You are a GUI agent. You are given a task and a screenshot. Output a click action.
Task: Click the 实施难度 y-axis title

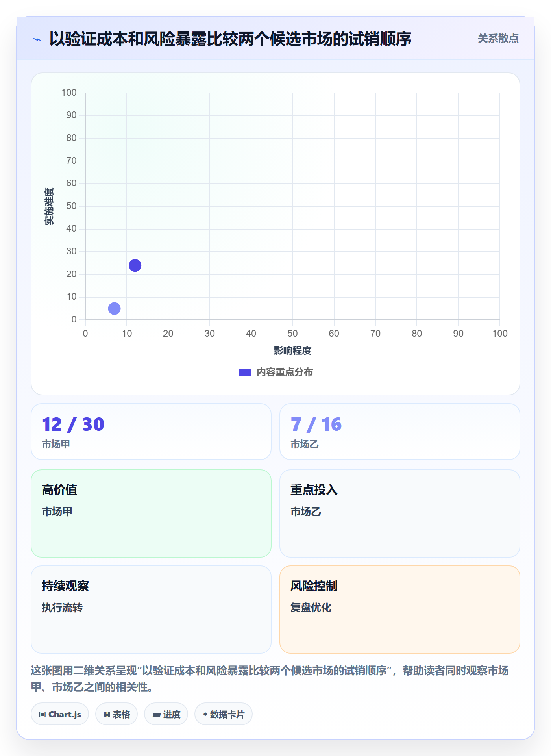(x=49, y=206)
